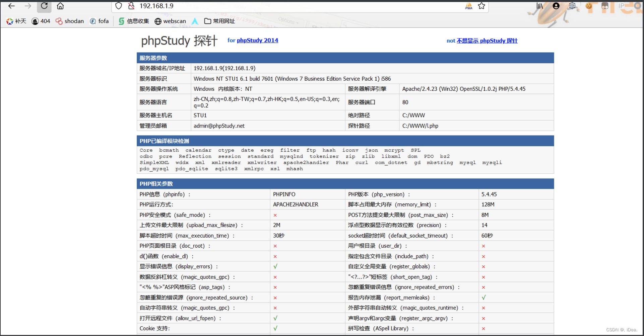Screen dimensions: 644x336
Task: Click the register_argc_argv red cross status
Action: tap(484, 319)
